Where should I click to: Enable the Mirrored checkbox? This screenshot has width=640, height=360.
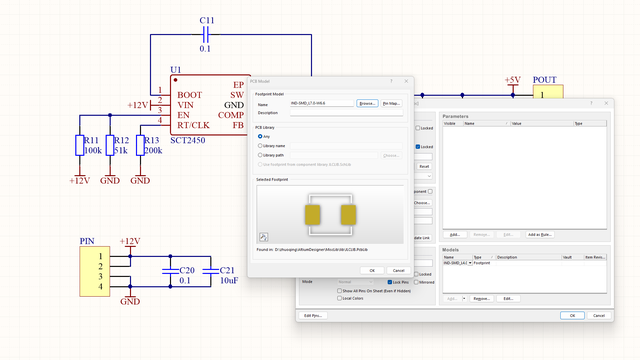(x=416, y=282)
